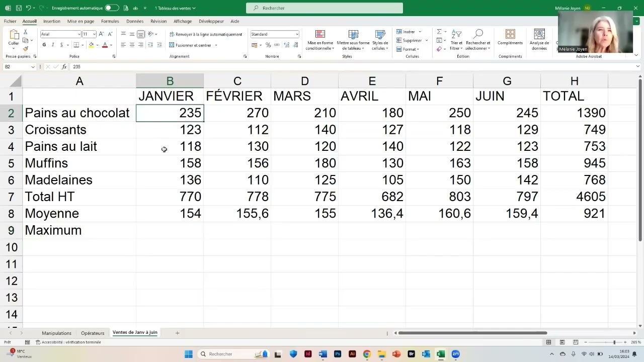Image resolution: width=644 pixels, height=362 pixels.
Task: Click the fill down icon
Action: (x=439, y=40)
